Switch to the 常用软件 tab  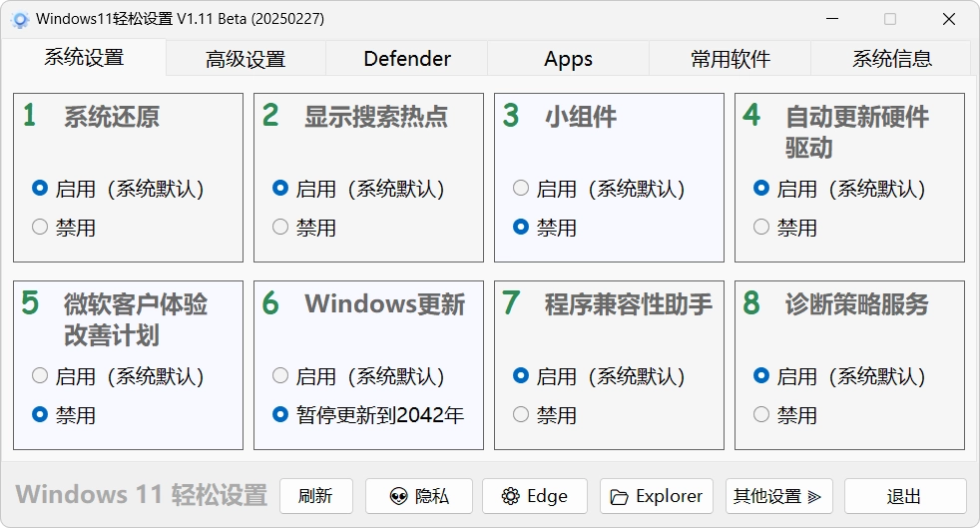click(730, 59)
